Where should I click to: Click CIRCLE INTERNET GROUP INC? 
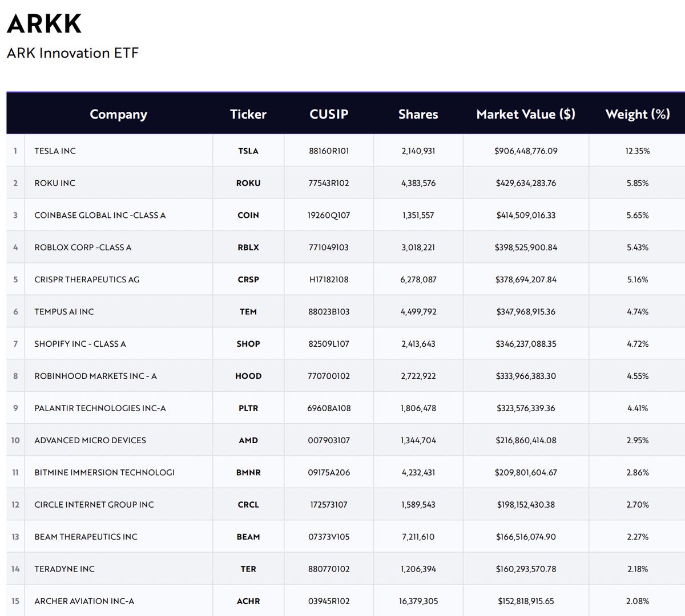[94, 504]
